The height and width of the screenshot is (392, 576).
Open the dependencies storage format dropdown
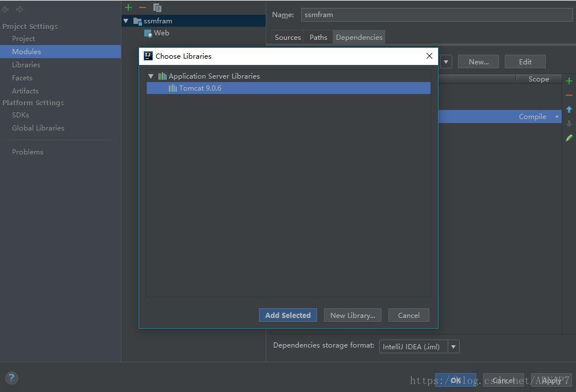(453, 346)
